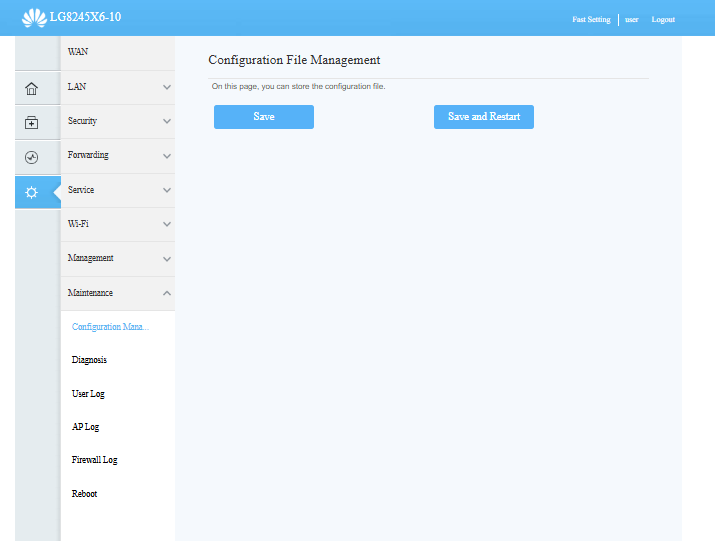
Task: Open the User Log page
Action: (88, 394)
